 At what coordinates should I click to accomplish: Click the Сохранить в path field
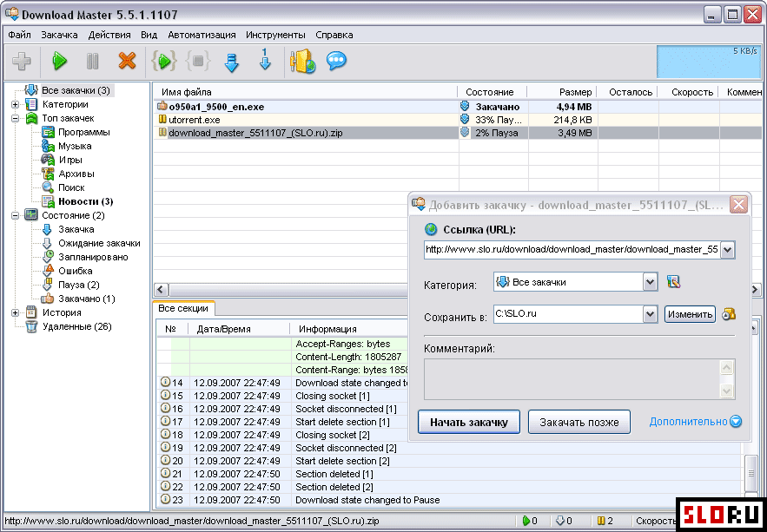click(x=568, y=314)
